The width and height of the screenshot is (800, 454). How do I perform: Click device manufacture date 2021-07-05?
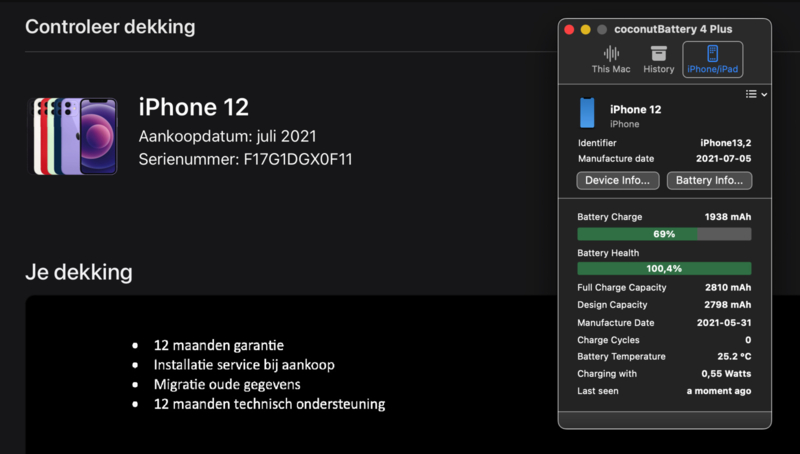click(723, 159)
